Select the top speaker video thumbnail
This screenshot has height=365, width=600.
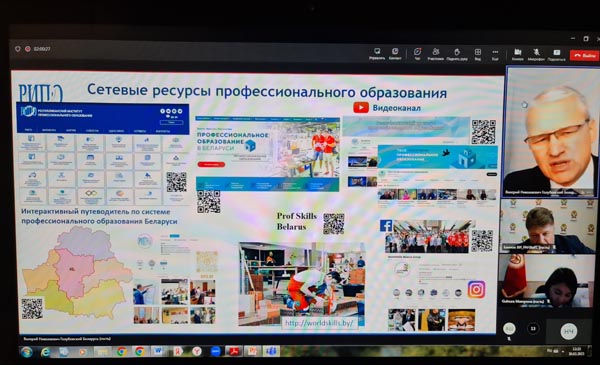coord(551,132)
